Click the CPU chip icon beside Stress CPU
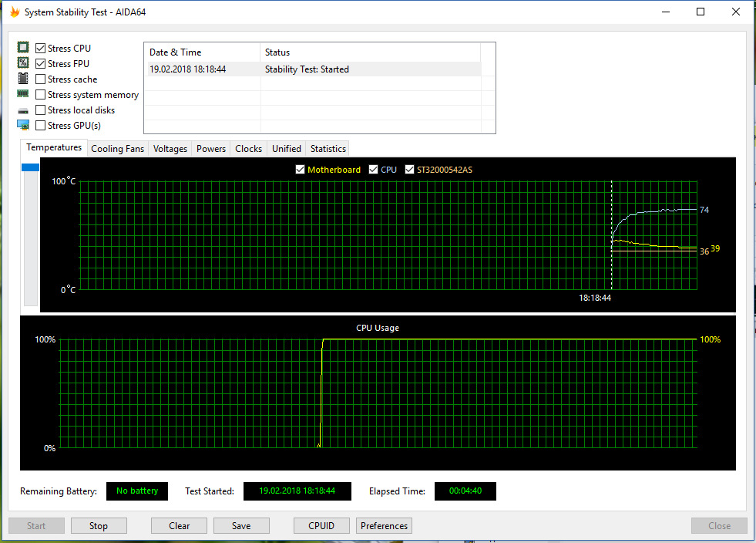 pyautogui.click(x=23, y=48)
